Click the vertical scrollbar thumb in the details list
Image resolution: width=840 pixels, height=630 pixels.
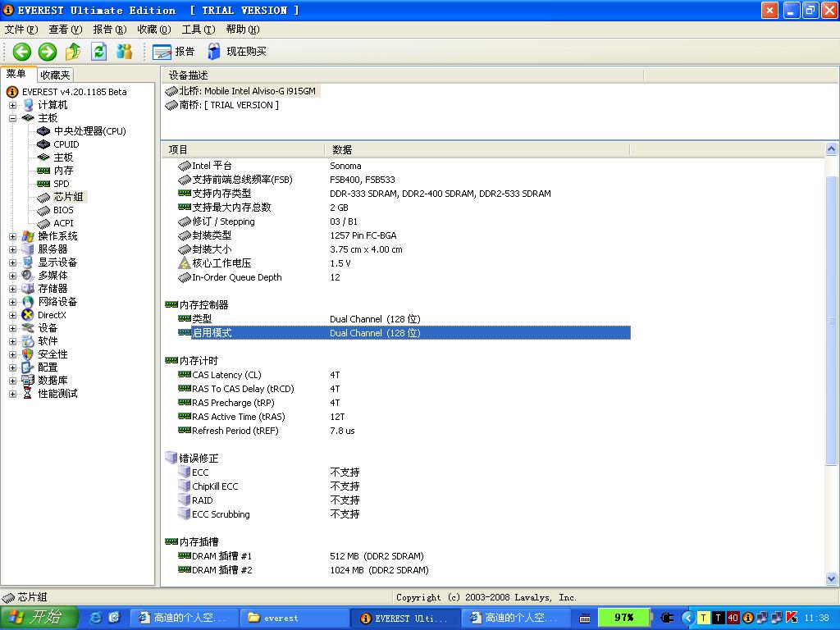pyautogui.click(x=831, y=321)
